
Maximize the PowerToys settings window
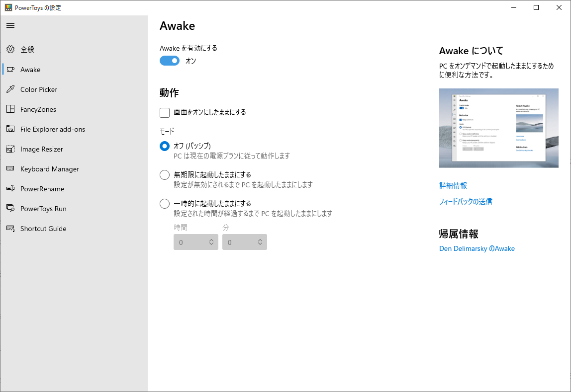pos(536,7)
